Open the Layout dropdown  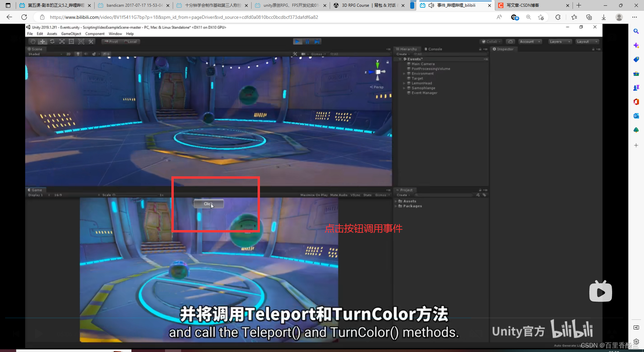(587, 42)
